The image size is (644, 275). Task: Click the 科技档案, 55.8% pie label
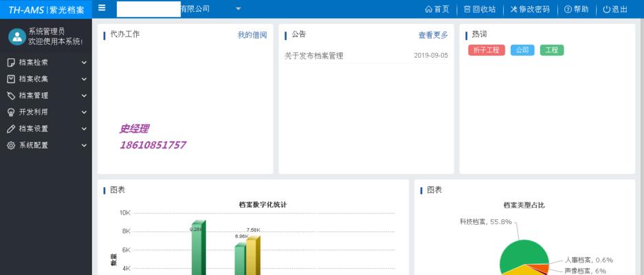(x=486, y=222)
